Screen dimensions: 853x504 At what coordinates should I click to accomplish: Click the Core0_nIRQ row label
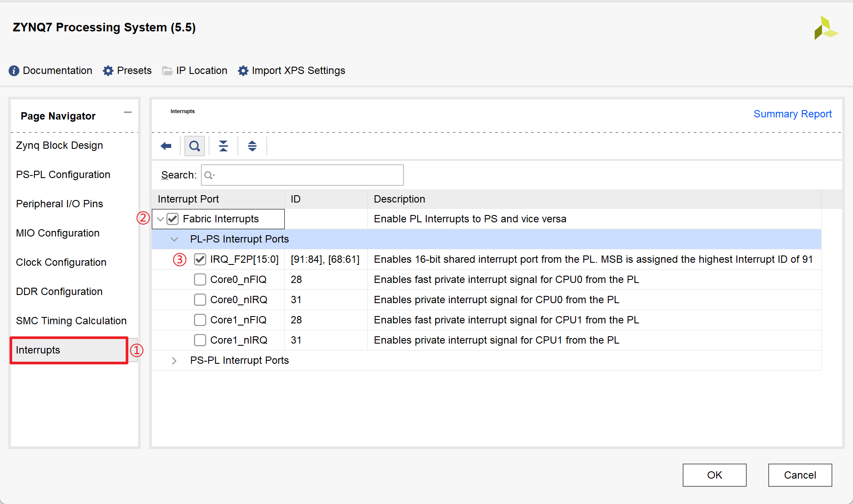tap(239, 300)
